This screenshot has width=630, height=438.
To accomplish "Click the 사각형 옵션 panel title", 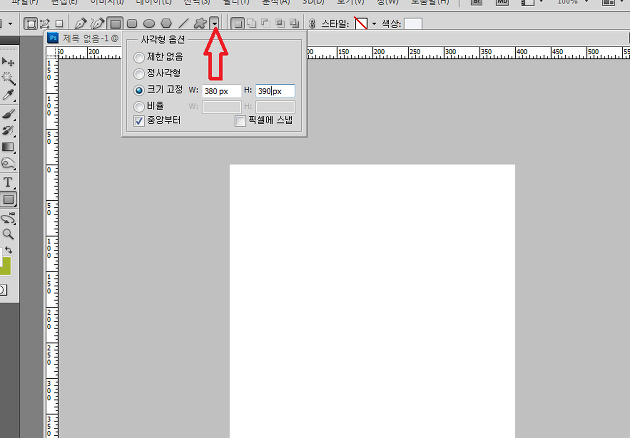I will (x=162, y=40).
